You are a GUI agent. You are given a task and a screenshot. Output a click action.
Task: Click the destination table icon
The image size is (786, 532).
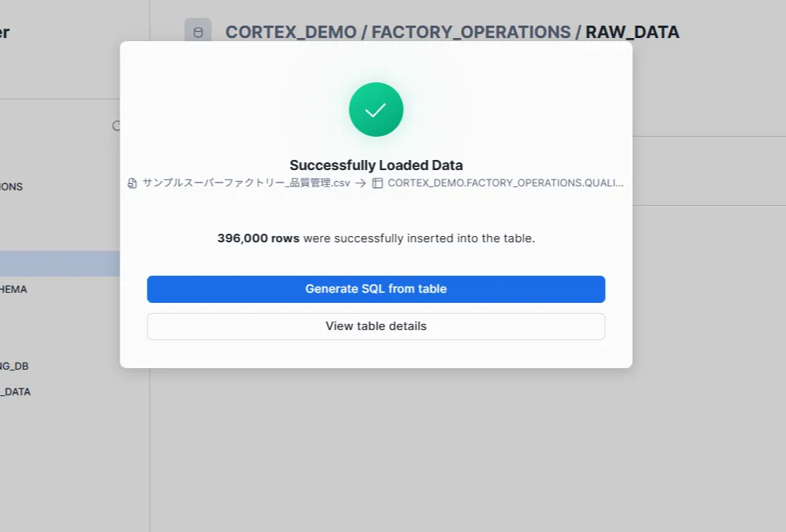tap(377, 183)
